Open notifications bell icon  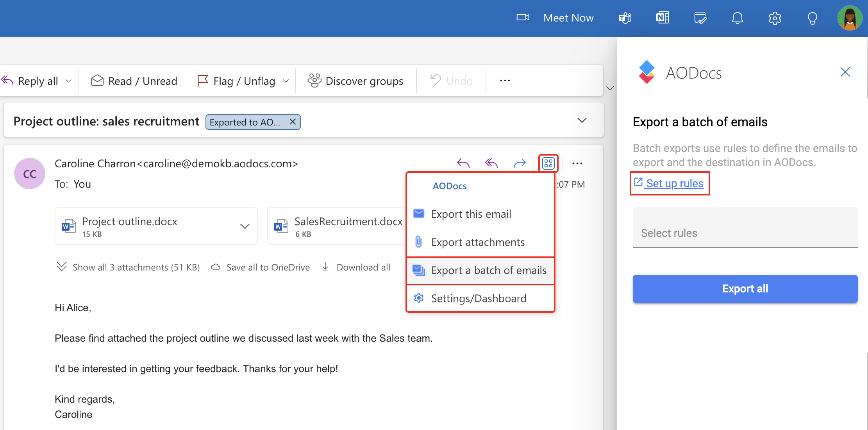738,18
